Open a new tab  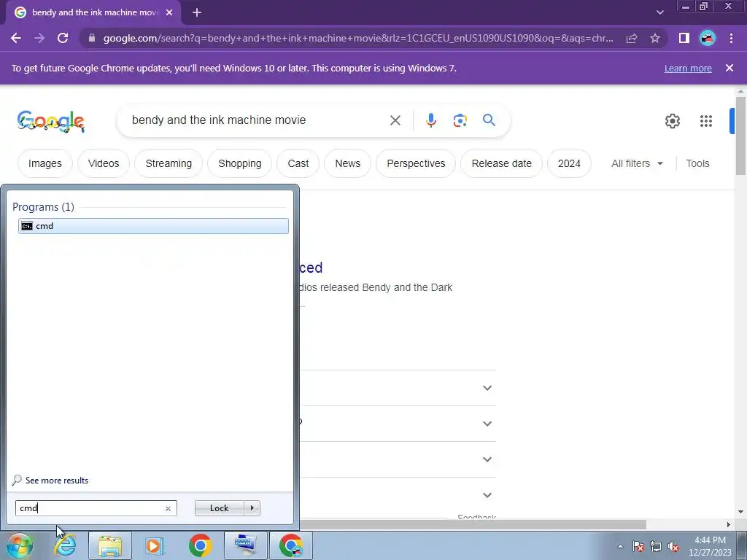[197, 13]
